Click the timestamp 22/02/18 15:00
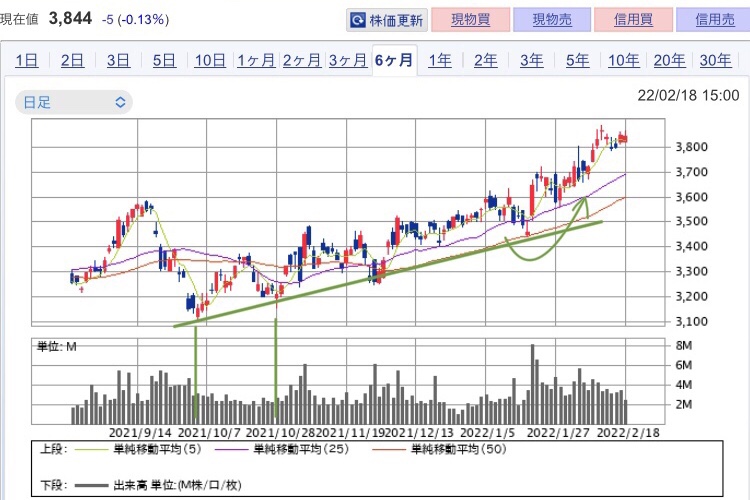Screen dimensions: 750x500 (x=688, y=95)
